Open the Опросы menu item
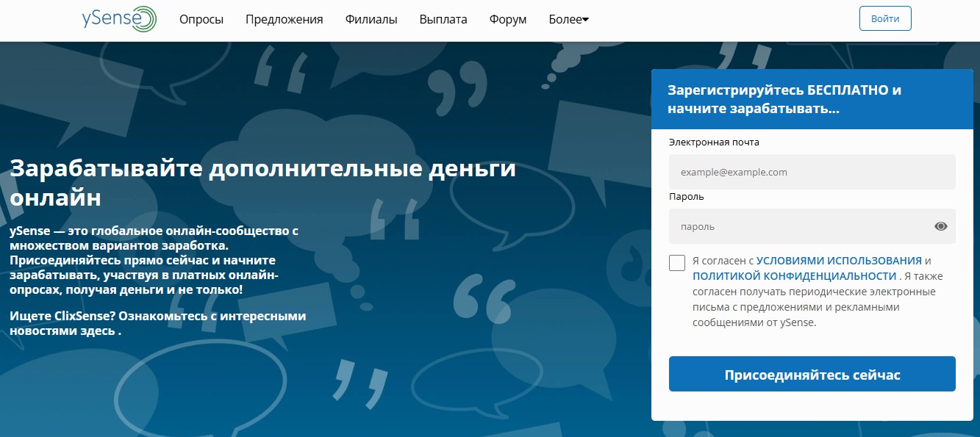The width and height of the screenshot is (980, 437). [x=201, y=20]
